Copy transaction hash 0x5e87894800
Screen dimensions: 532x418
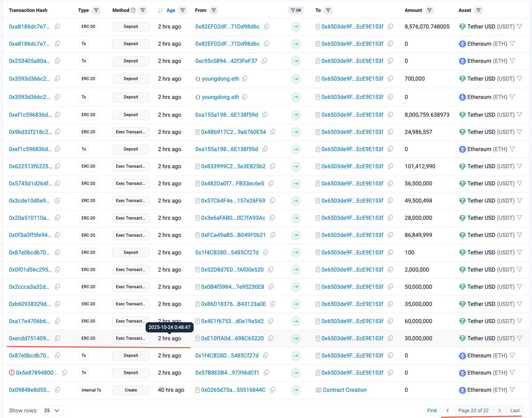65,373
